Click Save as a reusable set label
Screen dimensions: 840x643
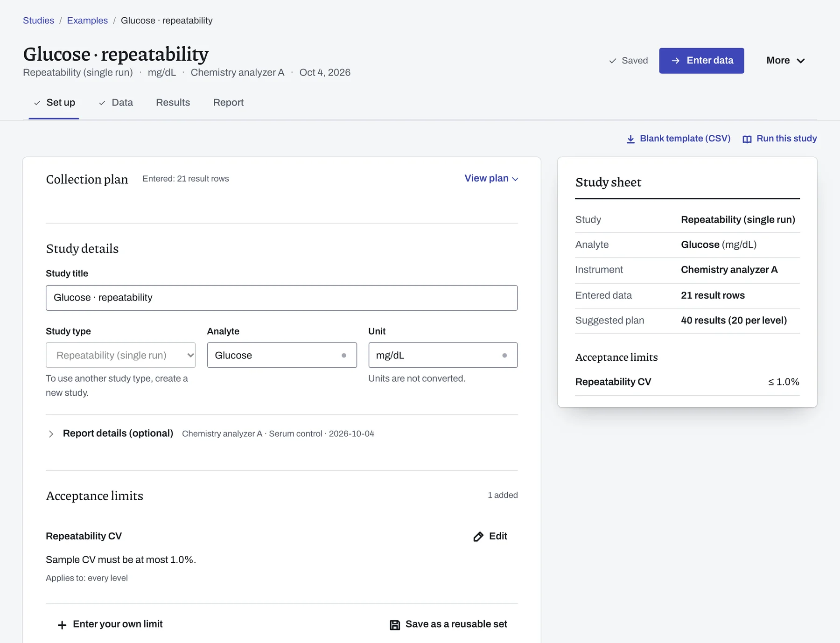tap(456, 624)
